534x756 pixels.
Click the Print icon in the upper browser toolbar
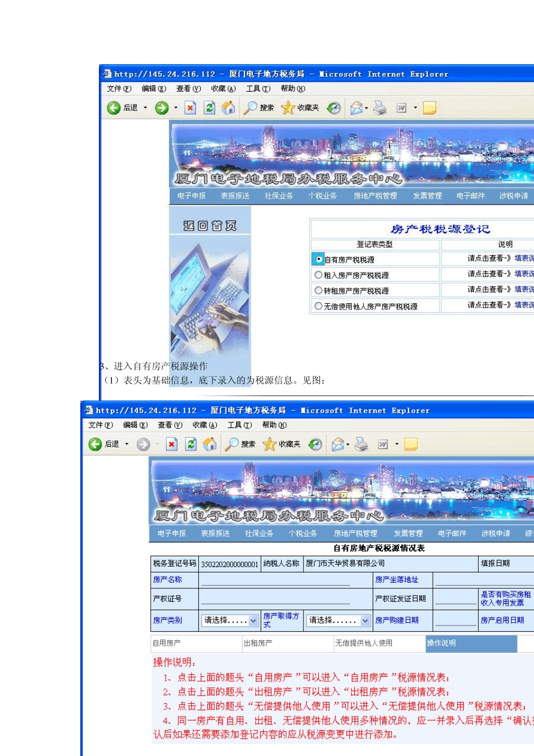click(380, 108)
